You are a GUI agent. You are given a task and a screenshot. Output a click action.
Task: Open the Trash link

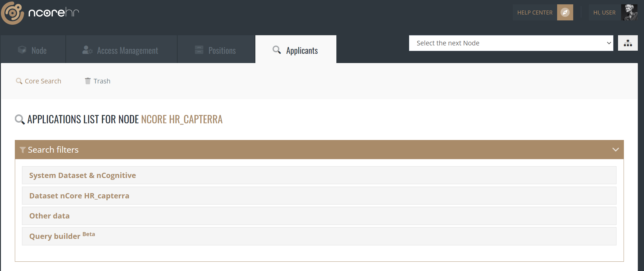[x=98, y=81]
